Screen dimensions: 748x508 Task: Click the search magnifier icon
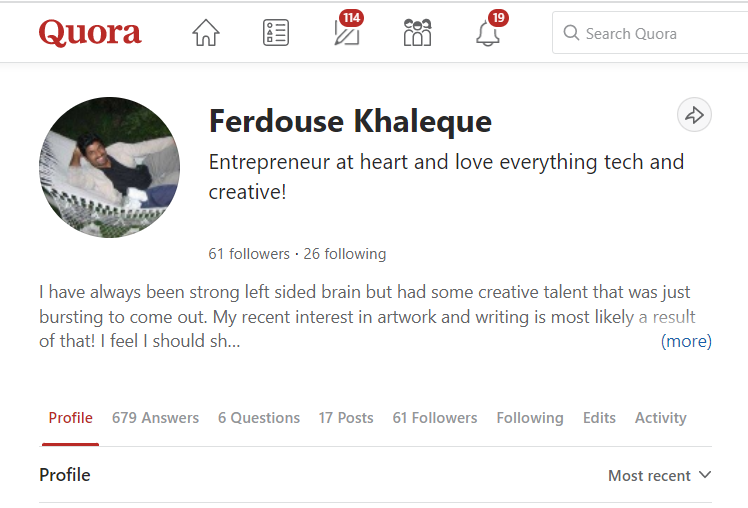572,33
